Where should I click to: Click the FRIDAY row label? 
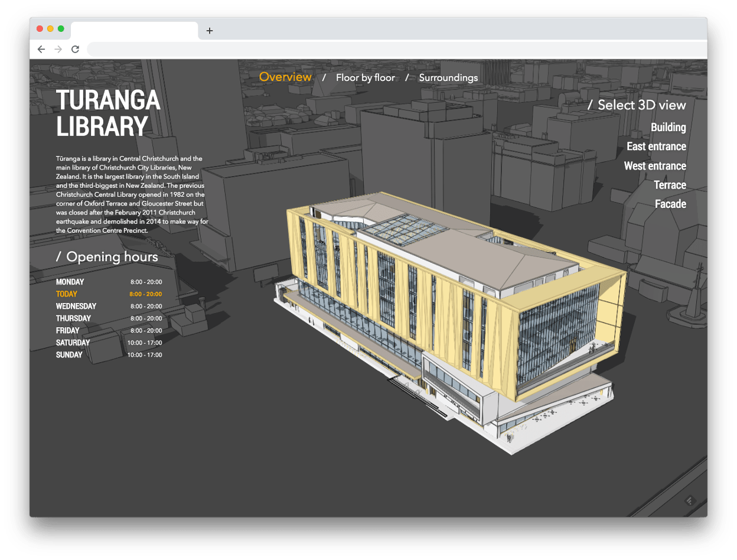click(x=68, y=330)
